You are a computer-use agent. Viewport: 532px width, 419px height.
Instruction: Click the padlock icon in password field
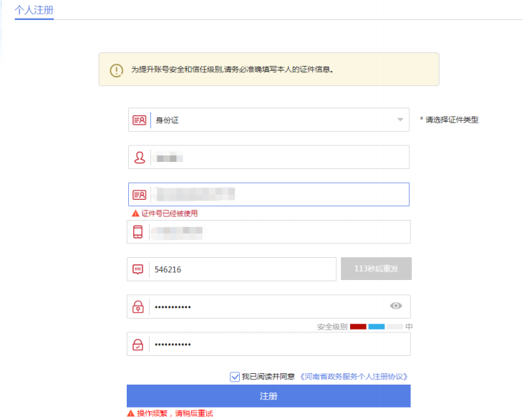pos(138,307)
